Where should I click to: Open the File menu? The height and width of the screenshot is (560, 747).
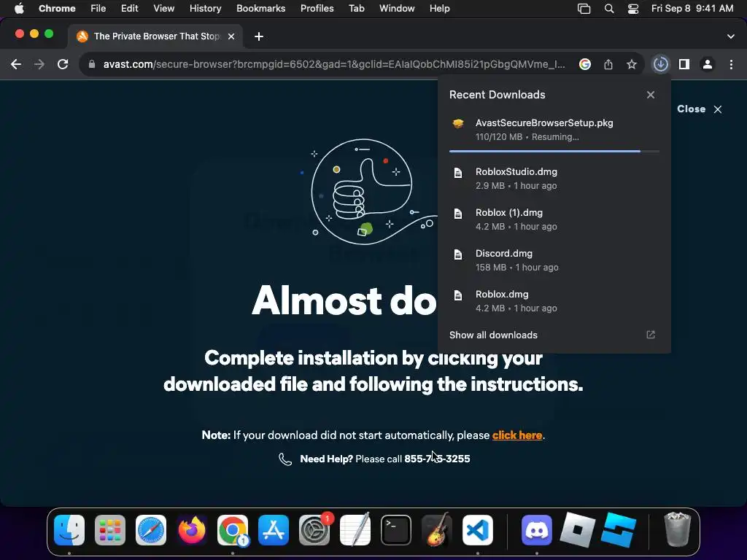coord(98,9)
